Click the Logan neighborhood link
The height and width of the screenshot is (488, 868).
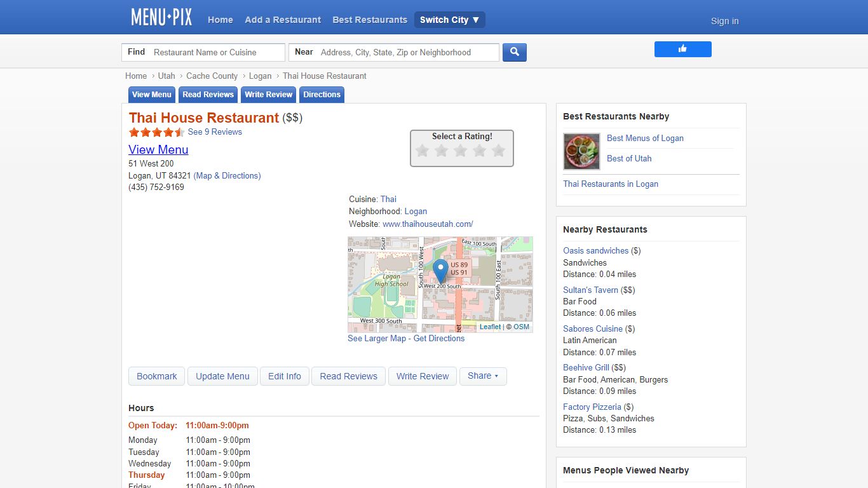click(x=416, y=211)
